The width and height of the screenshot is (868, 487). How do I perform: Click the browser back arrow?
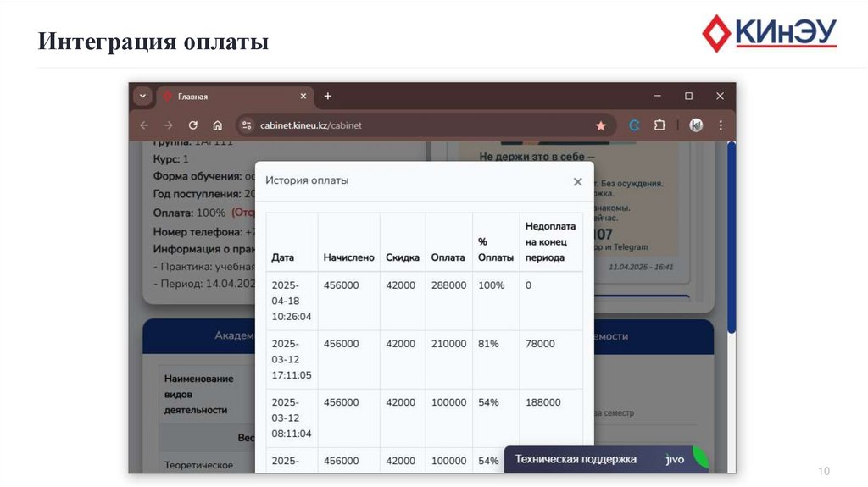click(x=144, y=125)
